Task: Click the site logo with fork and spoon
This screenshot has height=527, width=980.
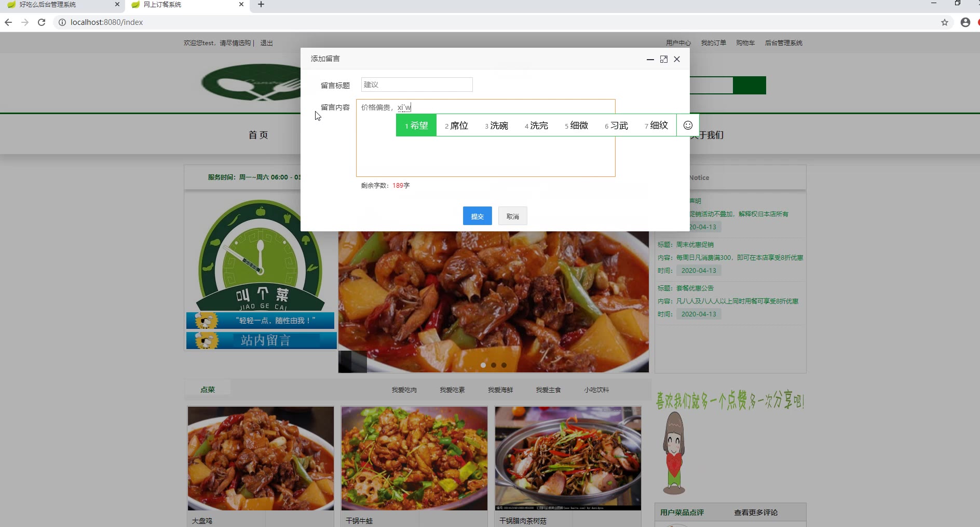Action: (x=251, y=82)
